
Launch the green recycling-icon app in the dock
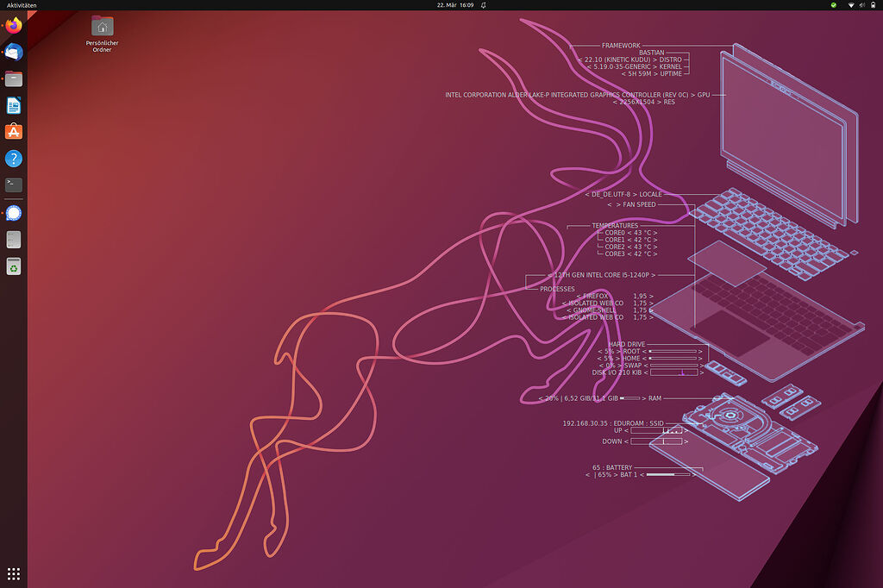(12, 266)
